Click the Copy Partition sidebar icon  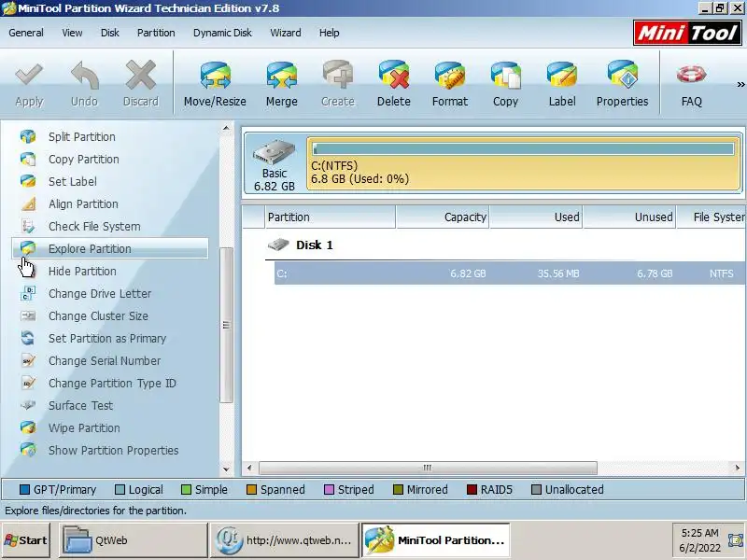[x=28, y=159]
